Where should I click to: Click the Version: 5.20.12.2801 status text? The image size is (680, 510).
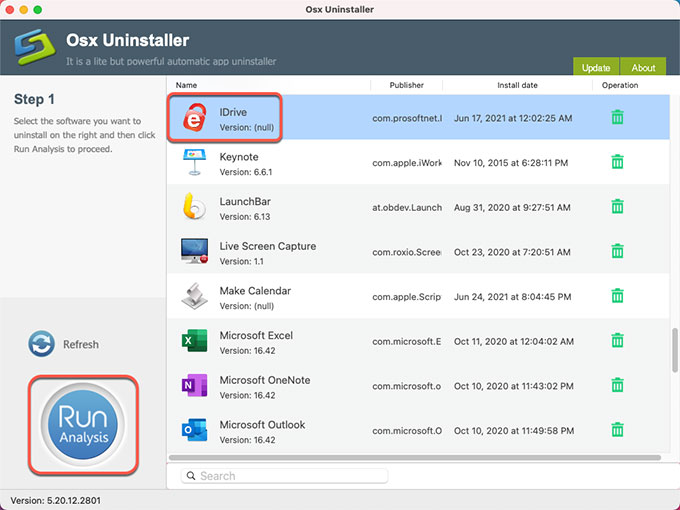click(56, 500)
